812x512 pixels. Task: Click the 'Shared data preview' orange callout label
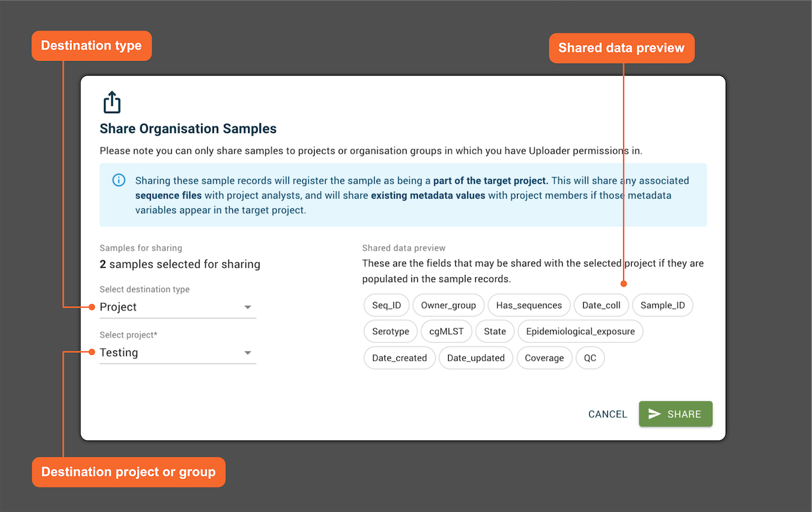[x=621, y=47]
